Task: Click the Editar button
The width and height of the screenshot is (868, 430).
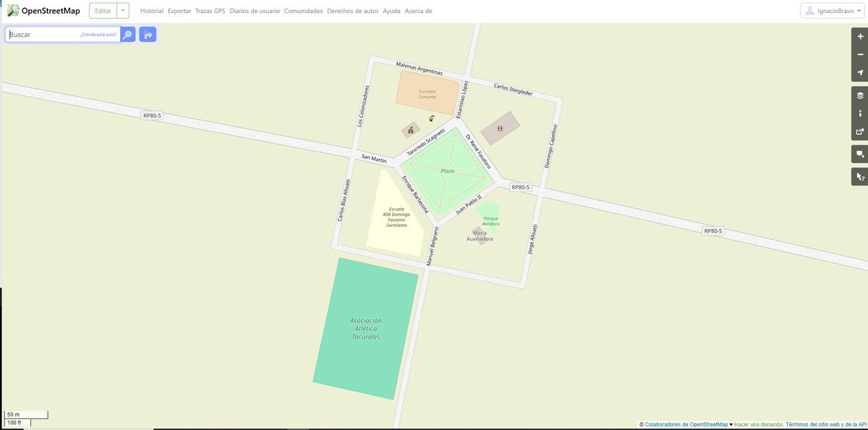Action: [x=103, y=11]
